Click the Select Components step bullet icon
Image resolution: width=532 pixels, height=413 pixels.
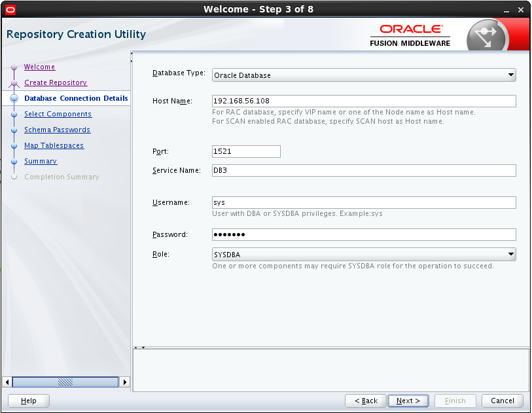coord(14,115)
